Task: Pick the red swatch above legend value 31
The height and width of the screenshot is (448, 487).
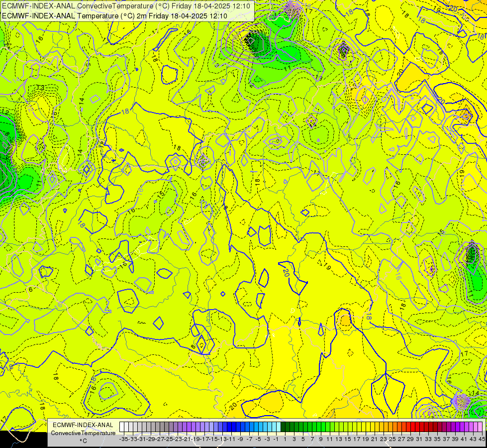Action: pyautogui.click(x=417, y=427)
